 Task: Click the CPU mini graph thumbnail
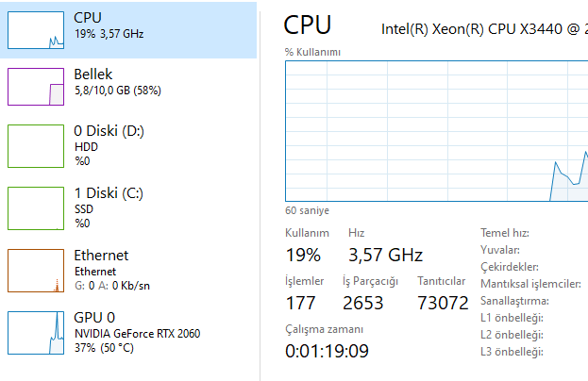pyautogui.click(x=35, y=30)
